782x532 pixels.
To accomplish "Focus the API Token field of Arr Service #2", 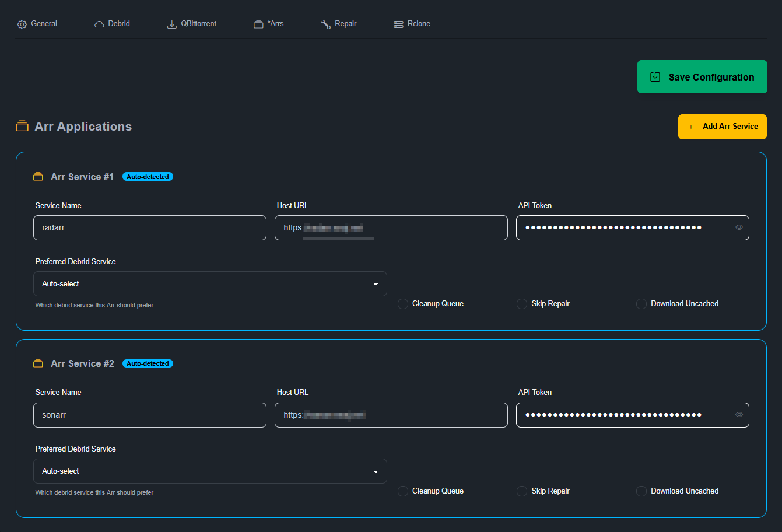I will (x=633, y=415).
